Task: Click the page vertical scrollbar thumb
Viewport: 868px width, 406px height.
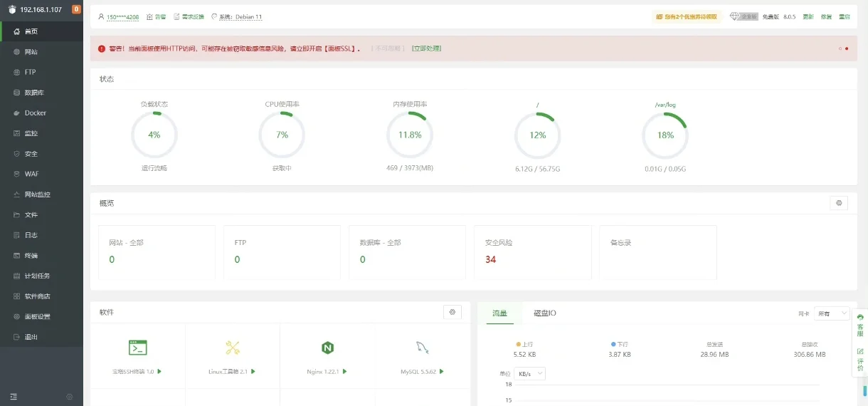Action: coord(865,390)
